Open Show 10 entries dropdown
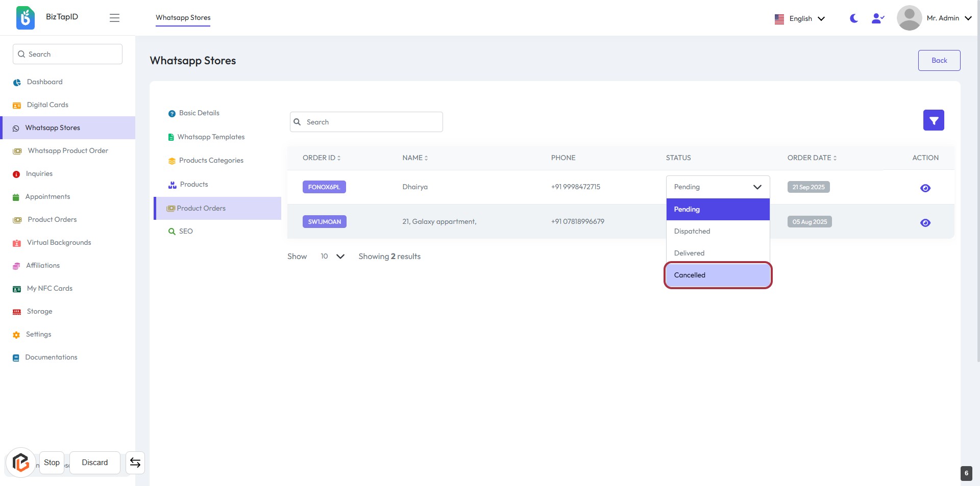The image size is (980, 486). coord(332,257)
